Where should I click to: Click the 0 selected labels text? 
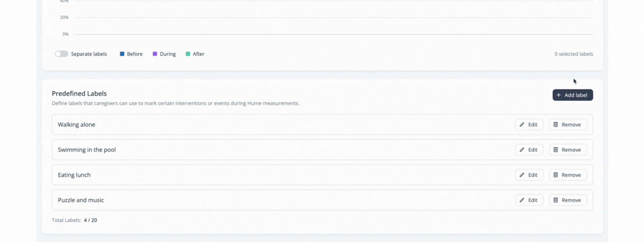(x=574, y=54)
